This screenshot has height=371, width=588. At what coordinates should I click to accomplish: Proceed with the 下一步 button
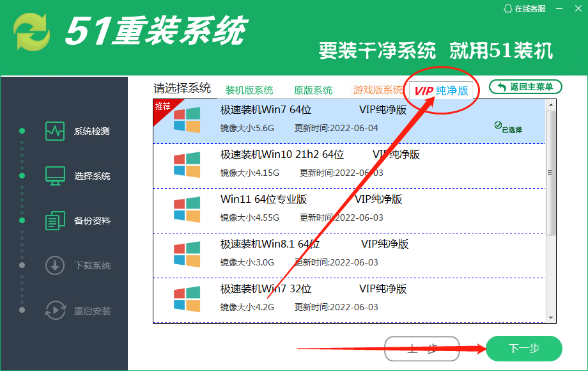[524, 349]
